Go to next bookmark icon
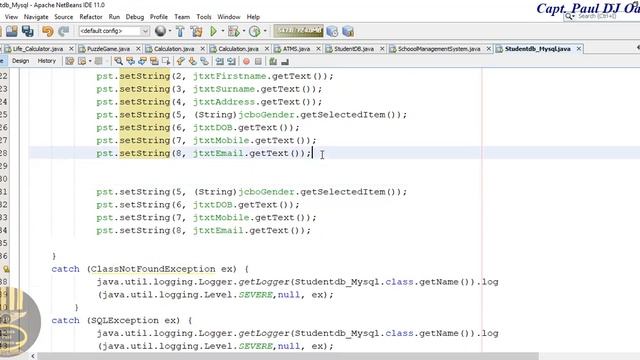Screen dimensions: 640x360 tap(192, 61)
